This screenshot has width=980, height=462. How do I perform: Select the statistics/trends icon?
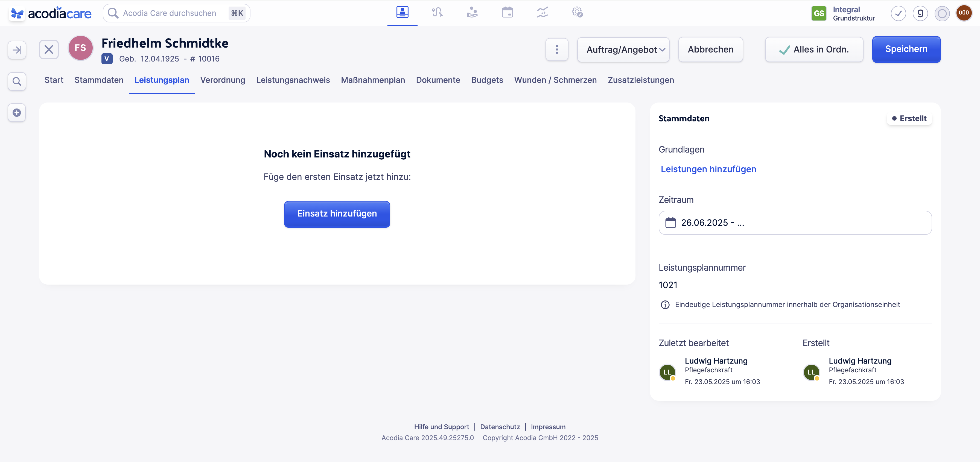(x=542, y=13)
